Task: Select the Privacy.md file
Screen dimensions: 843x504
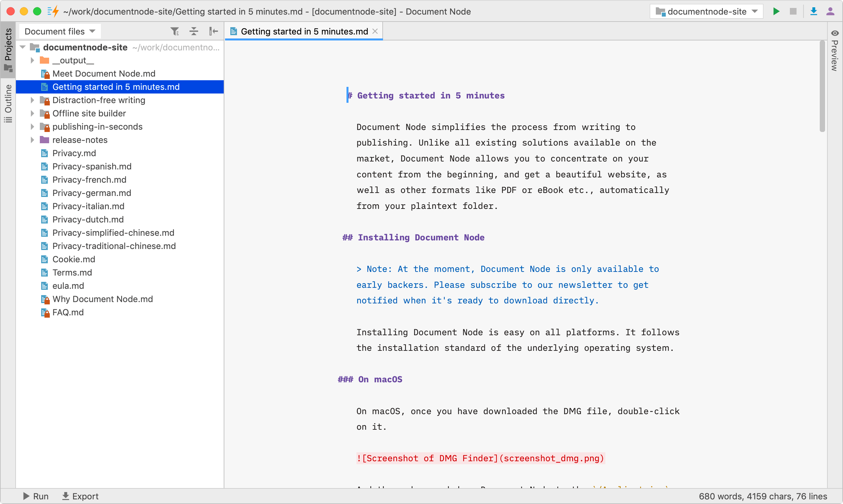Action: click(x=74, y=153)
